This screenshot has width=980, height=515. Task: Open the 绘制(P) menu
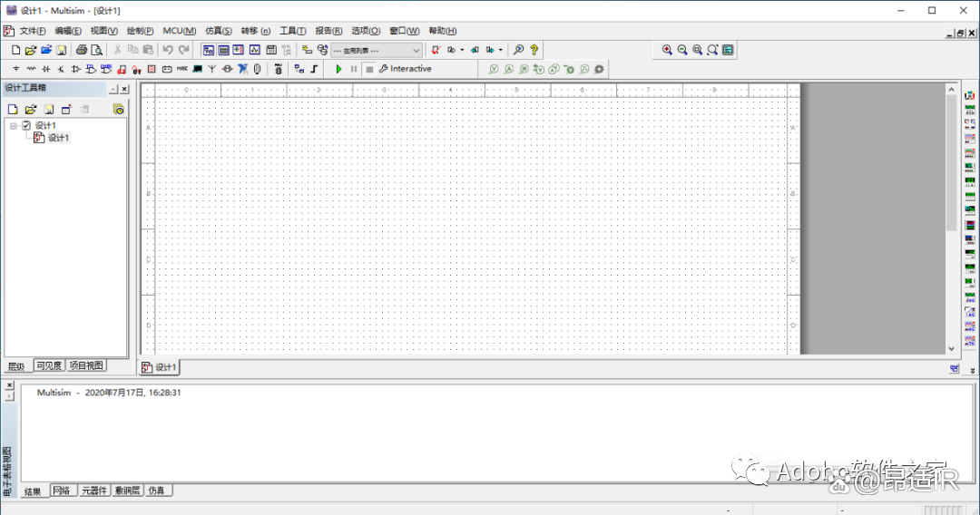pos(140,31)
